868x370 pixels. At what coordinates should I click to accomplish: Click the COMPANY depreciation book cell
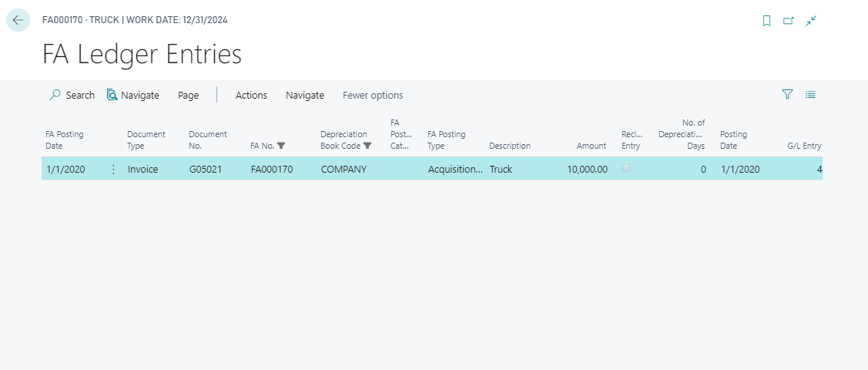coord(344,170)
